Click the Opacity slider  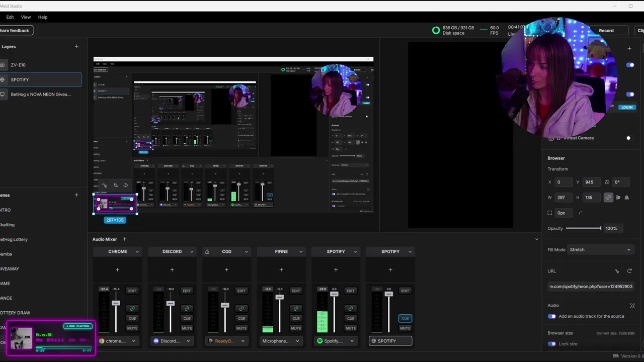(x=584, y=228)
